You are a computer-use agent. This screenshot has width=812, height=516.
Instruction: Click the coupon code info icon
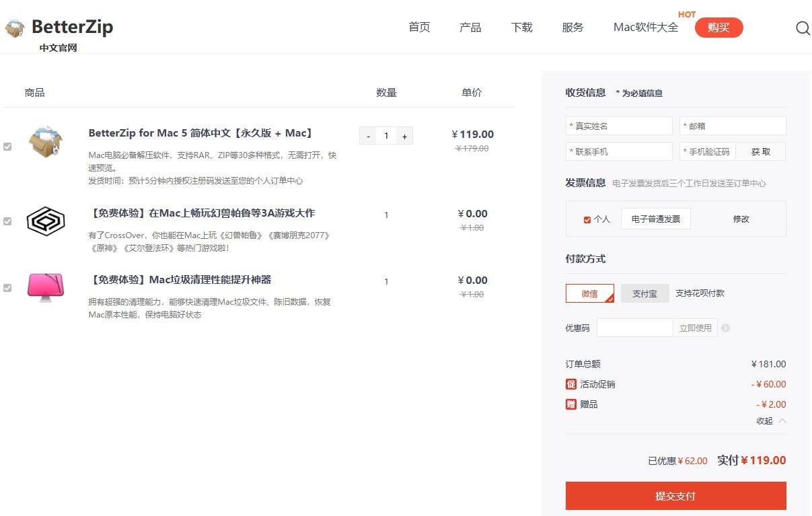725,328
